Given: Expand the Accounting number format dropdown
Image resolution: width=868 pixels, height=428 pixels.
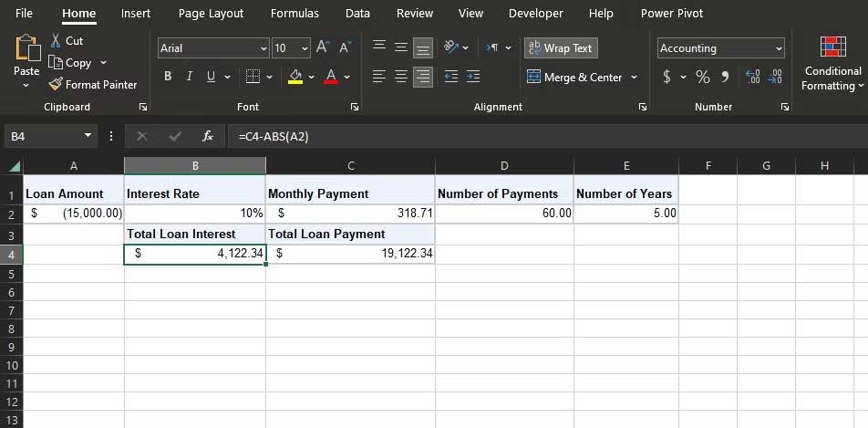Looking at the screenshot, I should coord(778,48).
